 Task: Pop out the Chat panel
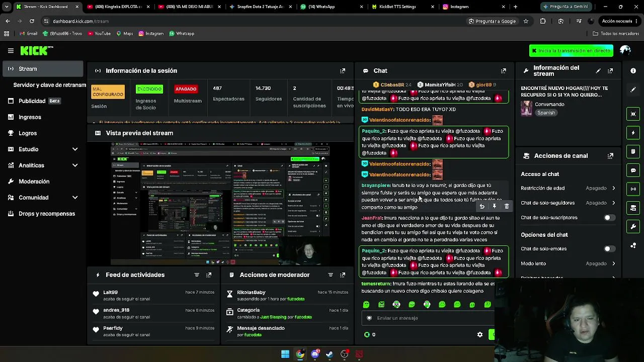(x=503, y=71)
